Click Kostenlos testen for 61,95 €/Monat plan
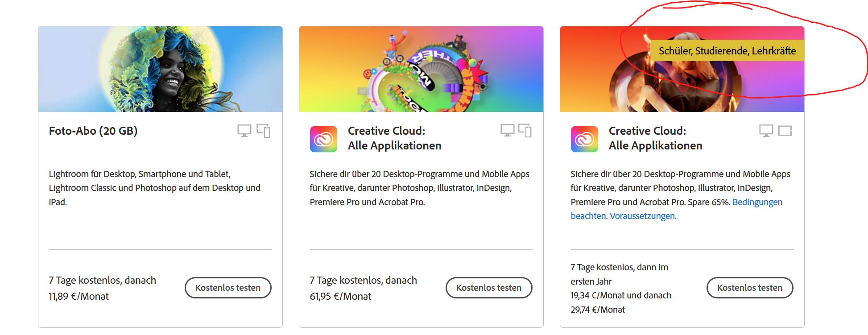Image resolution: width=868 pixels, height=335 pixels. [x=489, y=288]
